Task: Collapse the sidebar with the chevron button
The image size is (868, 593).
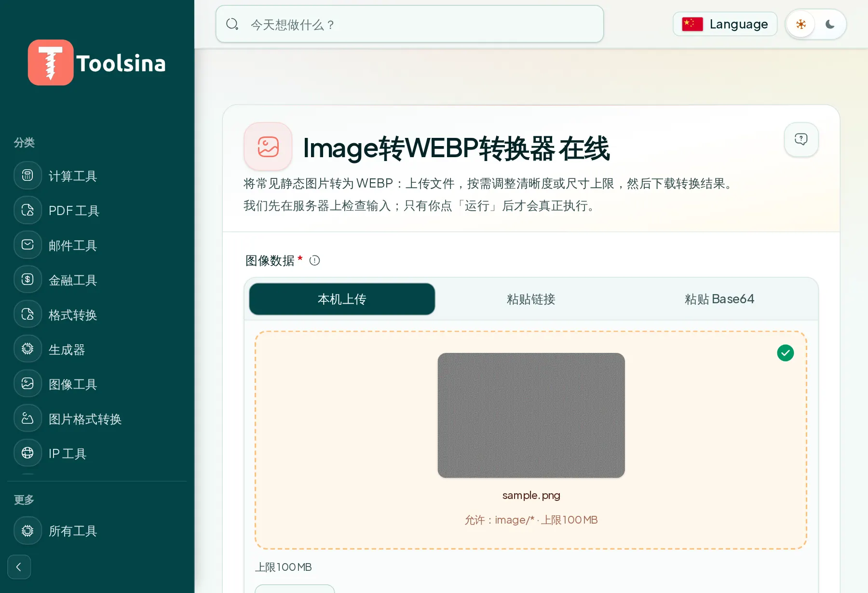Action: pos(19,567)
